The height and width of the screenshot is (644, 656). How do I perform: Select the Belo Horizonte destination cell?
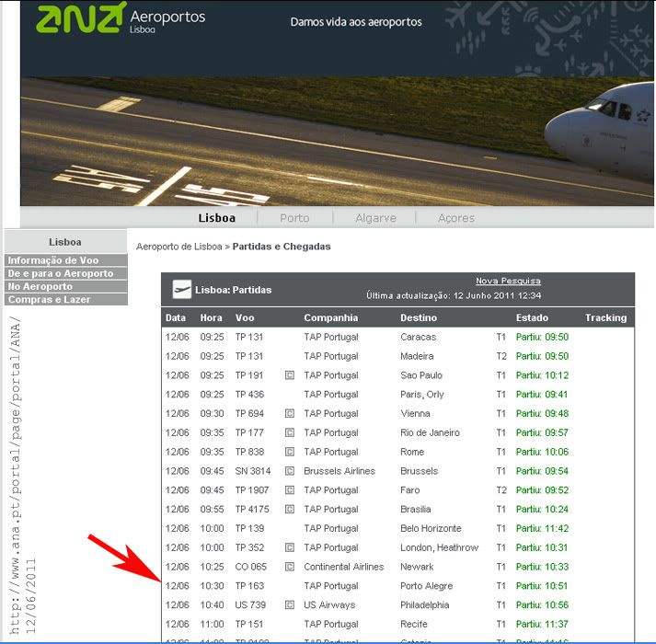pos(431,528)
